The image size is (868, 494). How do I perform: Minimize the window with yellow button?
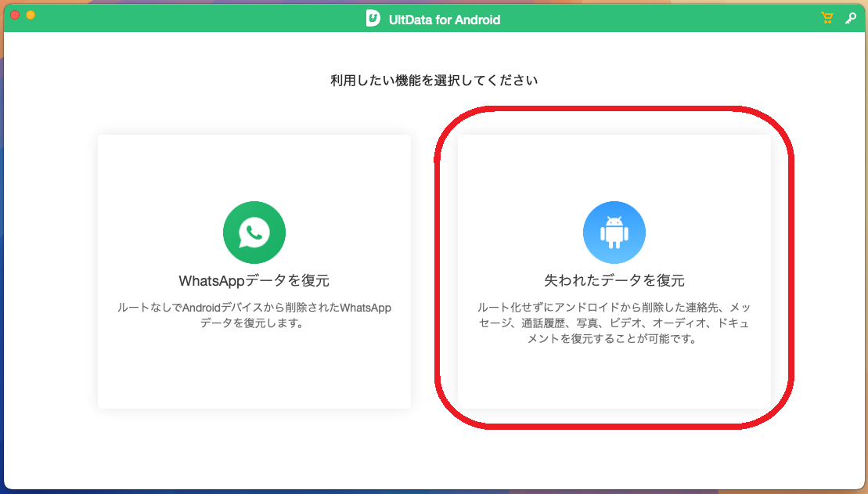[x=31, y=15]
